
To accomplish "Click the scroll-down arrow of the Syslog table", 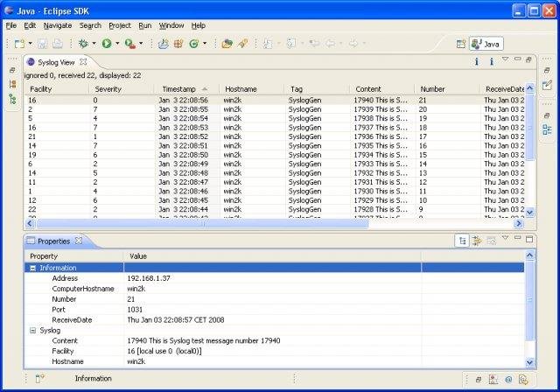I will [529, 212].
